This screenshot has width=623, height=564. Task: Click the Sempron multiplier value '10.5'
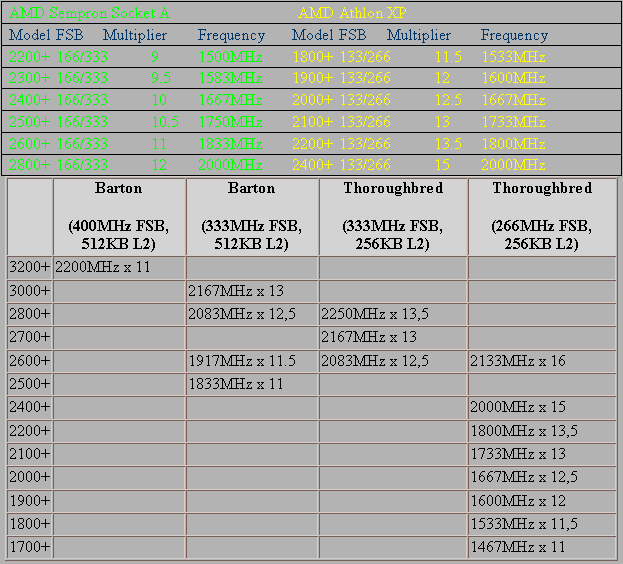(x=165, y=122)
